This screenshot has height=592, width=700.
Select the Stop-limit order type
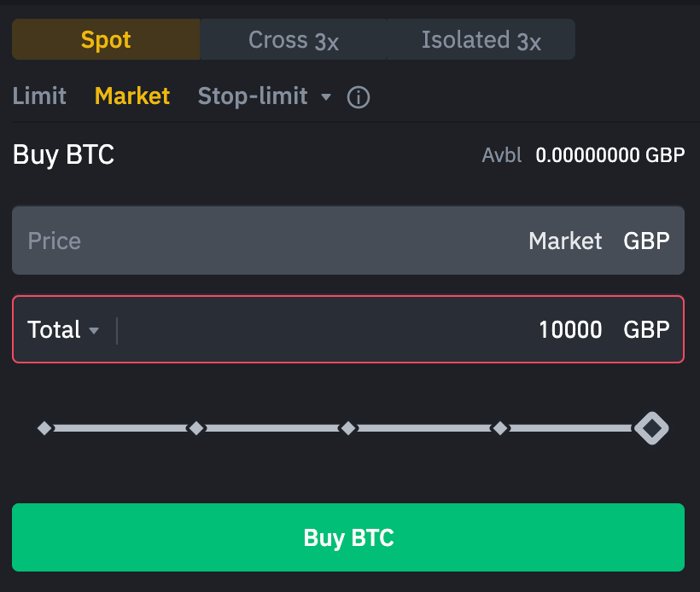[x=252, y=96]
